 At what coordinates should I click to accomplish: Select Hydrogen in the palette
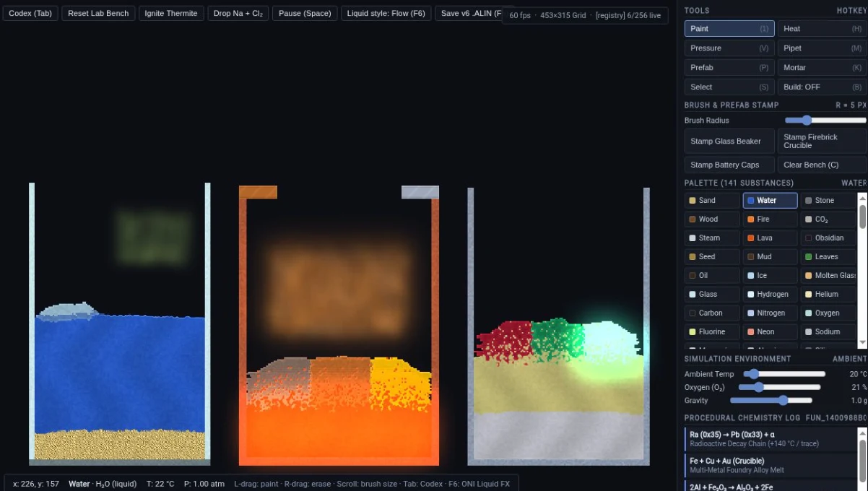coord(770,294)
